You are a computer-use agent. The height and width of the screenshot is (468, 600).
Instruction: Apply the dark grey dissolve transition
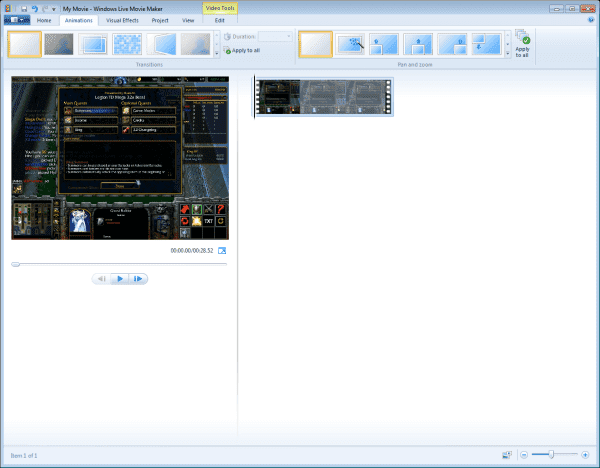pos(59,44)
